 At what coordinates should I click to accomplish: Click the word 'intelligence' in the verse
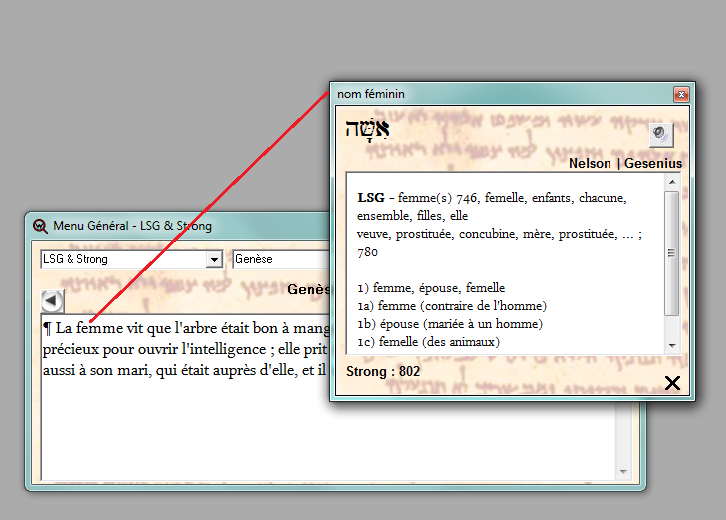click(x=228, y=350)
